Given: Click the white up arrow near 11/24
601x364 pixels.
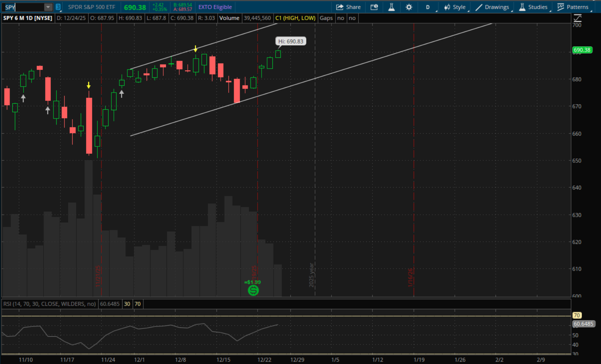Looking at the screenshot, I should coord(122,94).
